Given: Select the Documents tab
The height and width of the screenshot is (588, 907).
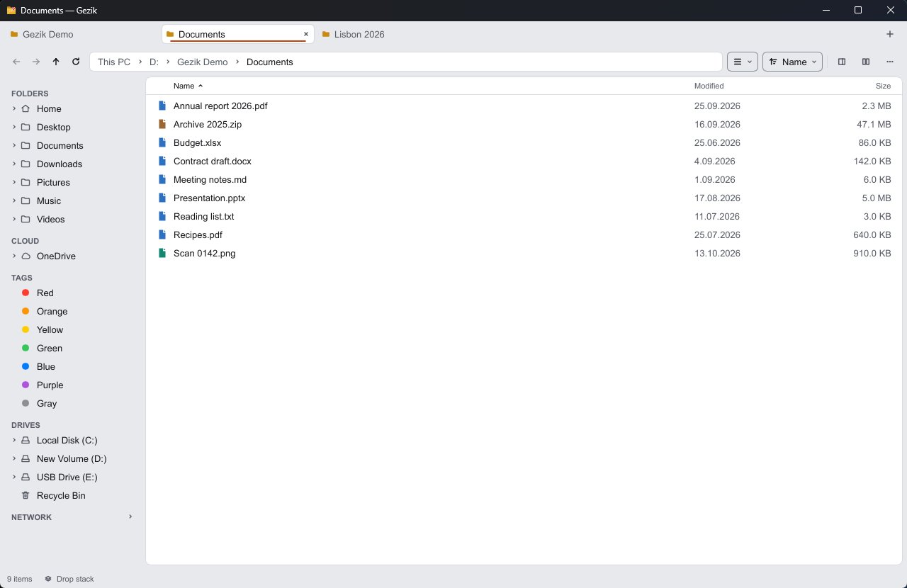Looking at the screenshot, I should click(x=237, y=34).
